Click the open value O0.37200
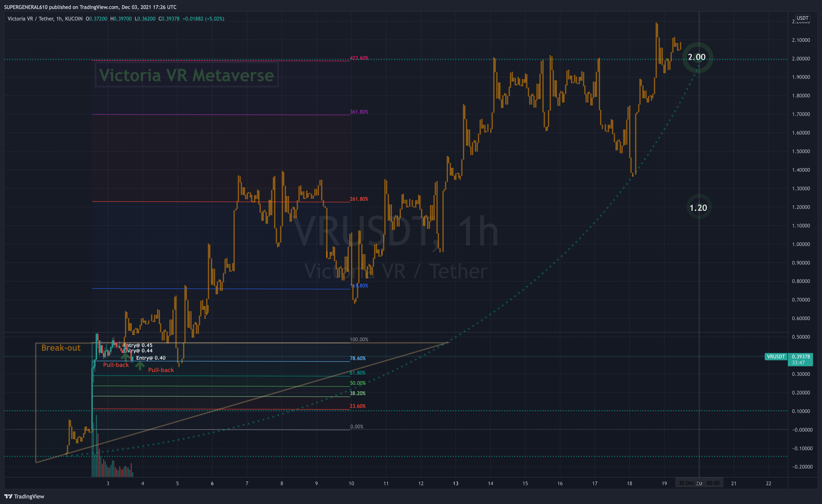The height and width of the screenshot is (504, 822). (x=96, y=19)
